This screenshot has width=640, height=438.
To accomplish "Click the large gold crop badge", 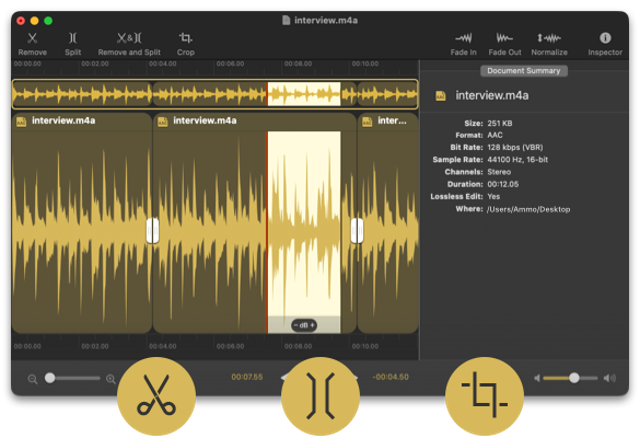I will click(x=484, y=396).
